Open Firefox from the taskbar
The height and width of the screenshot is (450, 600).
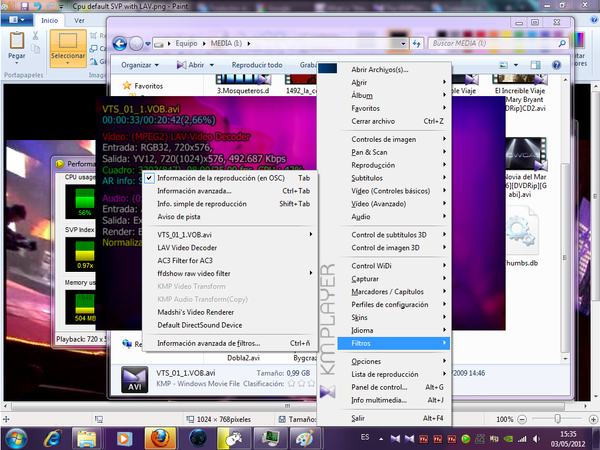point(156,437)
